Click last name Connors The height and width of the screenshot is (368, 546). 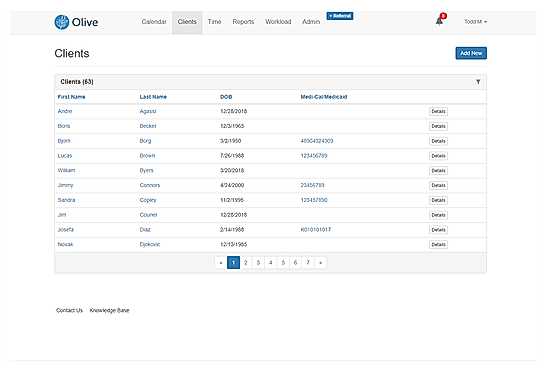pos(150,185)
